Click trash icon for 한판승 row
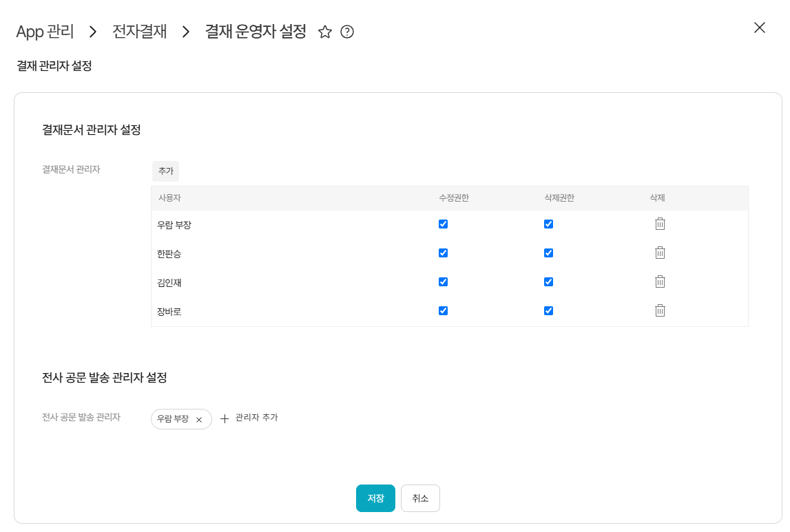The width and height of the screenshot is (790, 532). point(660,253)
